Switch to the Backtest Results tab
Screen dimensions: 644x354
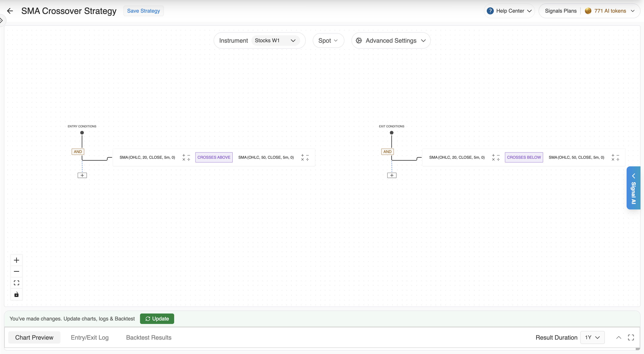pyautogui.click(x=149, y=337)
